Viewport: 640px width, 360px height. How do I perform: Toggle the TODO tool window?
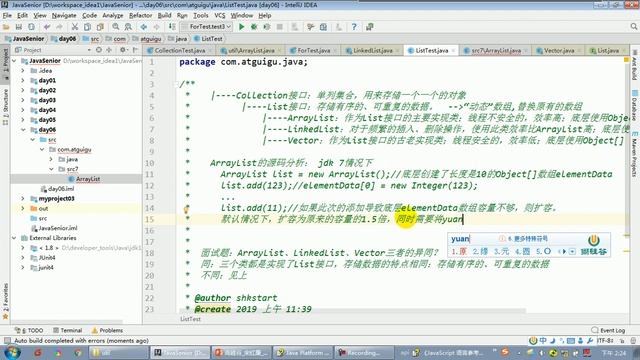29,330
